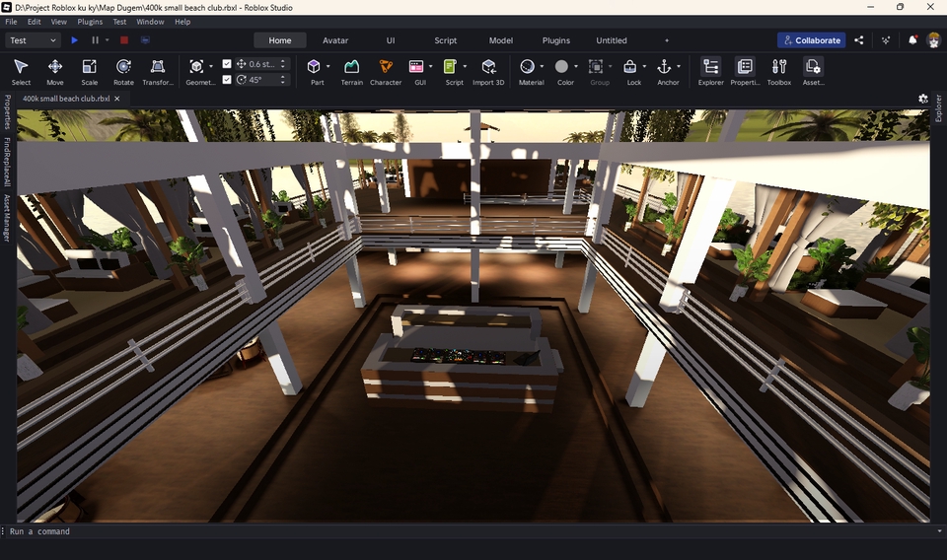947x560 pixels.
Task: Switch to the Avatar tab
Action: point(335,40)
